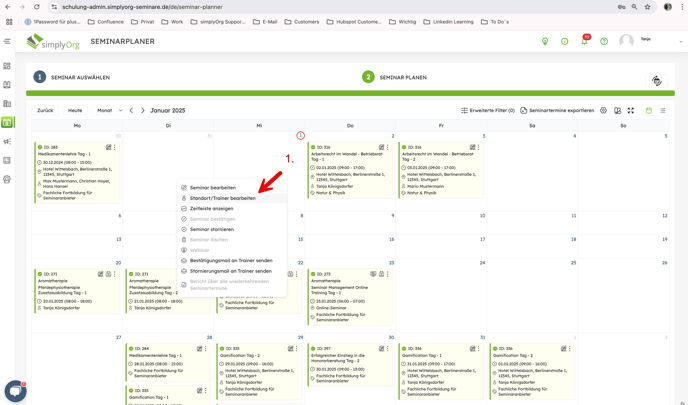Viewport: 688px width, 405px height.
Task: Click the megaphone icon in left sidebar
Action: tap(7, 142)
